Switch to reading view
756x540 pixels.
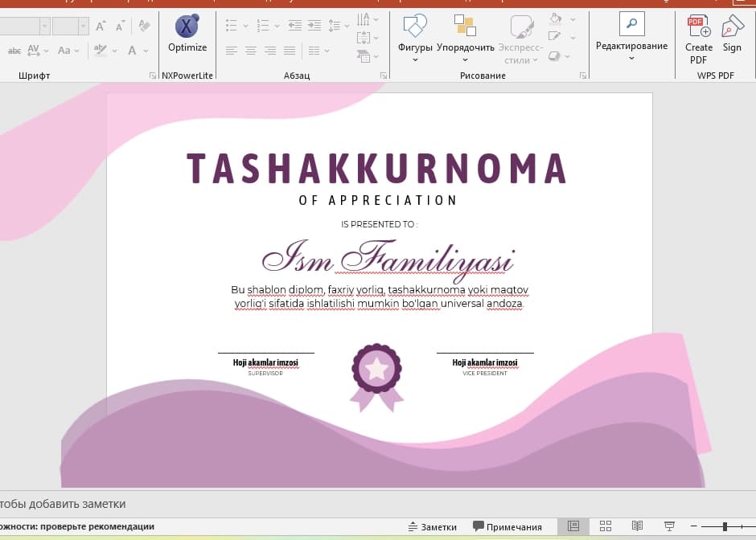[x=638, y=526]
